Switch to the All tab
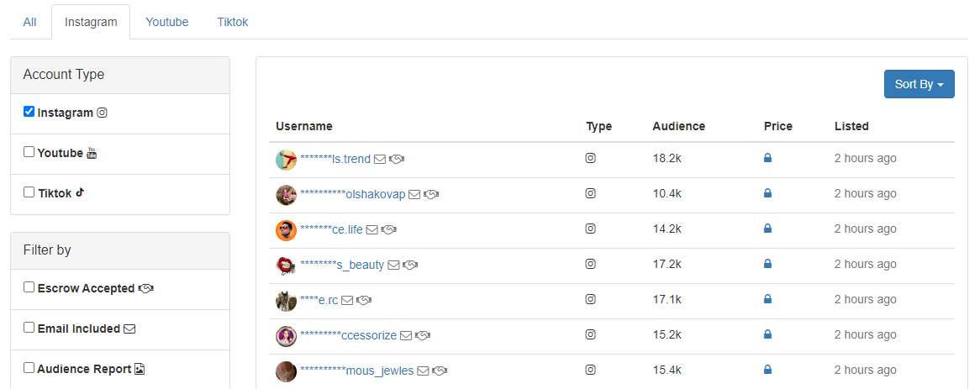Screen dimensions: 980x389 coord(29,22)
